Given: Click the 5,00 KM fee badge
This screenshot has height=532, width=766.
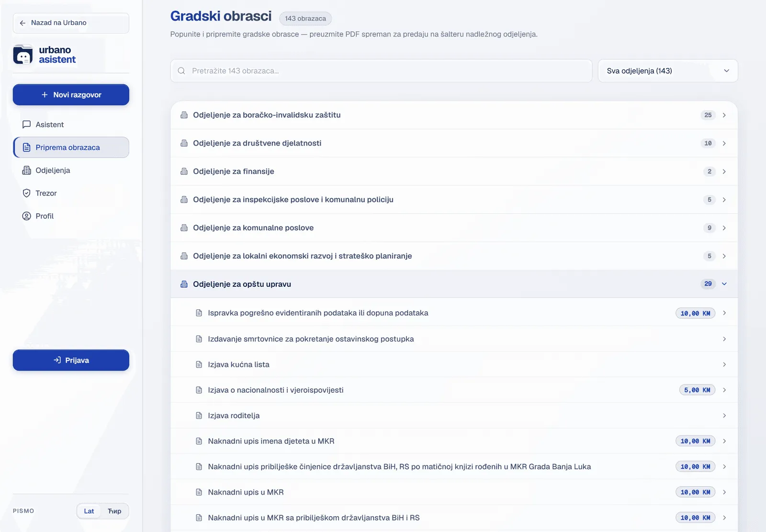Looking at the screenshot, I should 697,390.
